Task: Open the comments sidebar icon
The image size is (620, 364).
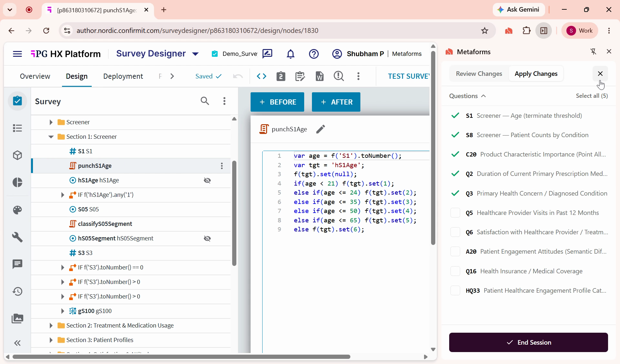Action: click(x=17, y=264)
